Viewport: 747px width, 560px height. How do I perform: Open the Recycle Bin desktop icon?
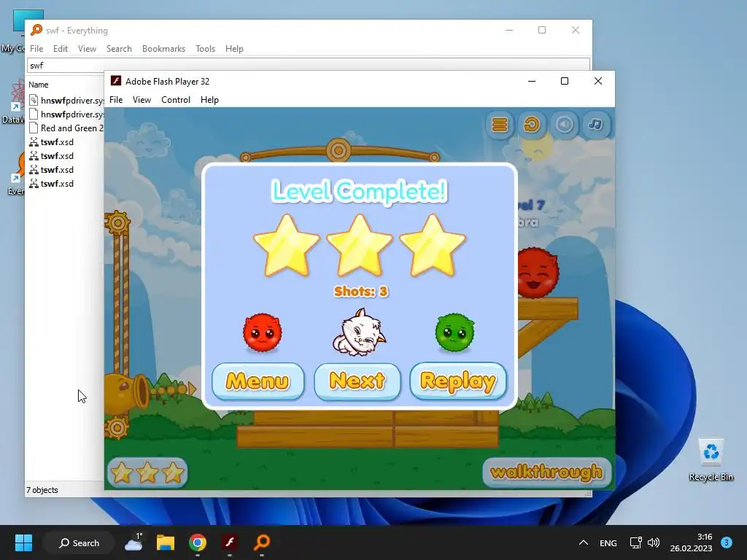click(711, 460)
